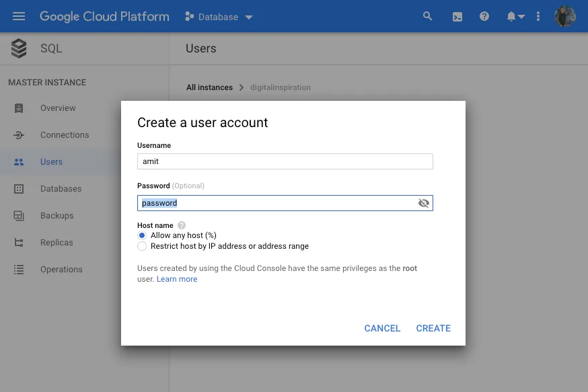The width and height of the screenshot is (588, 392).
Task: Click the notifications bell icon
Action: pyautogui.click(x=510, y=16)
